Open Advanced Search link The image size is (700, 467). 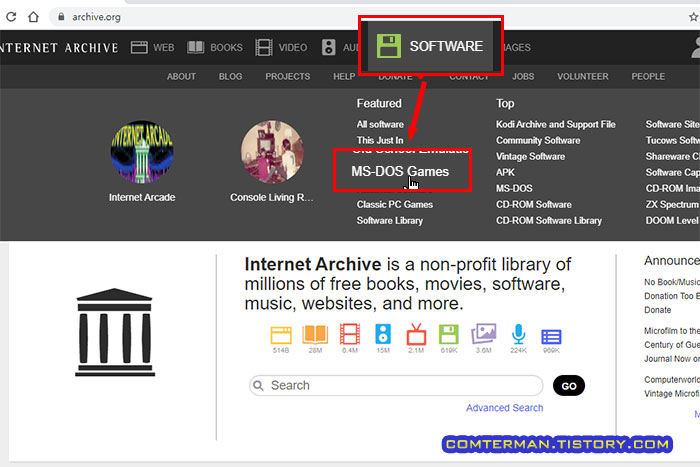(x=504, y=408)
